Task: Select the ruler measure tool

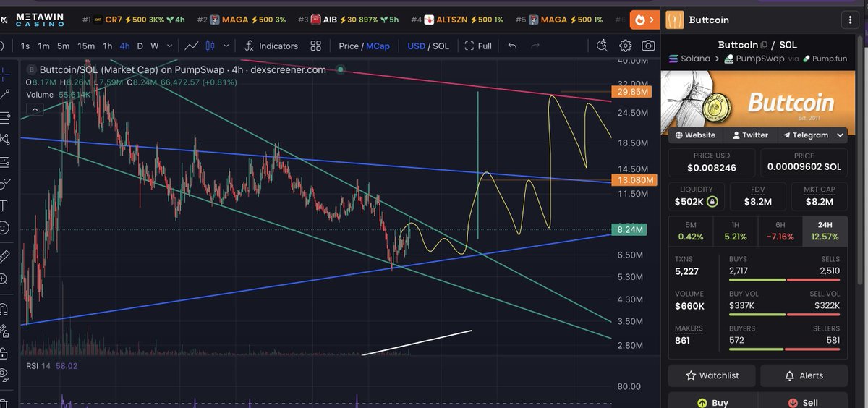Action: coord(4,255)
